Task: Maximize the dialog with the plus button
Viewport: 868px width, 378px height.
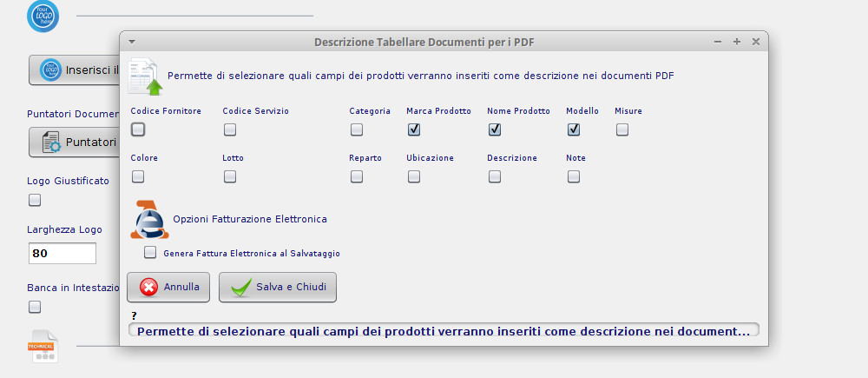Action: click(x=736, y=41)
